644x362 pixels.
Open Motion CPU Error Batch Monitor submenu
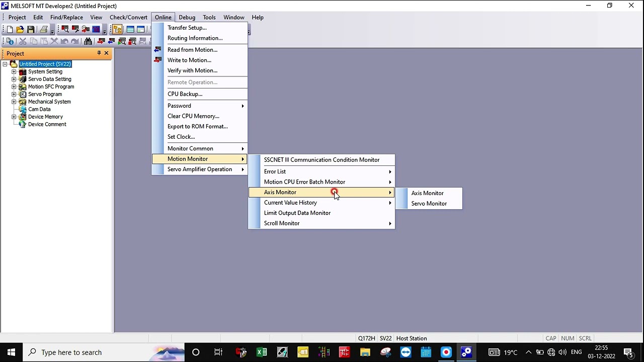coord(321,182)
